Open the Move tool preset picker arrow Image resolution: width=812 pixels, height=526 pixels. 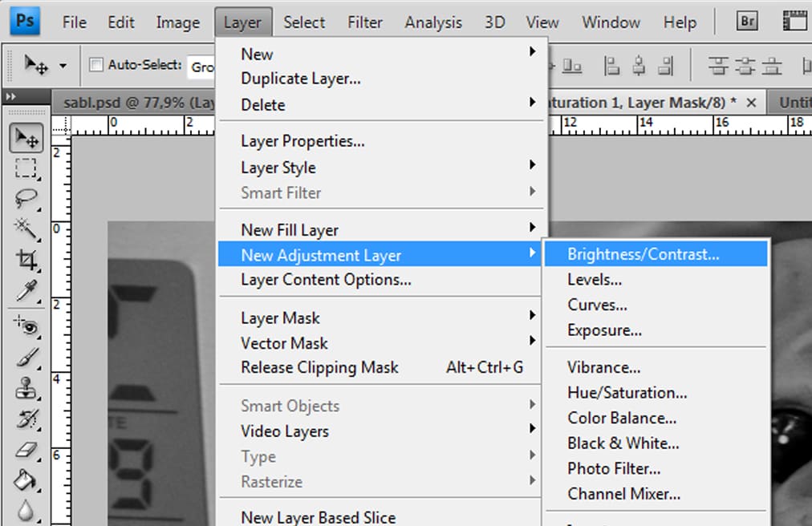click(63, 66)
